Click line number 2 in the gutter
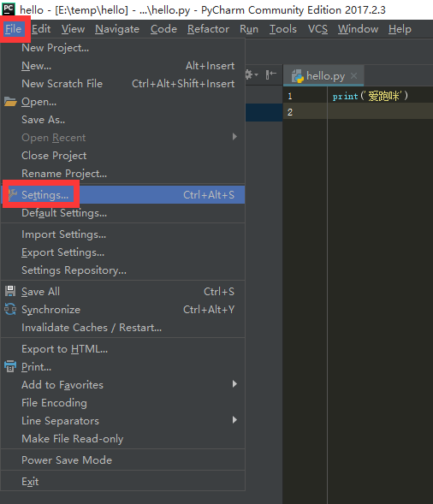The width and height of the screenshot is (433, 504). (x=290, y=112)
